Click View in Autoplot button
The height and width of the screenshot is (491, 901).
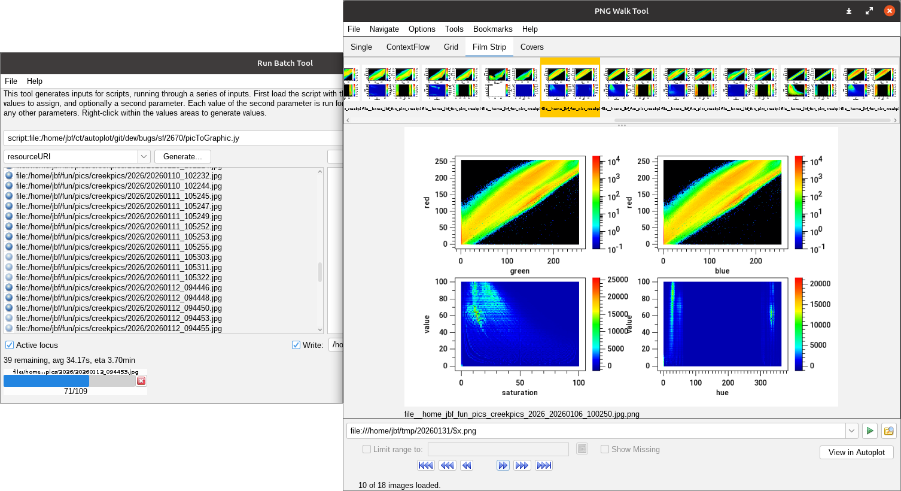[856, 452]
